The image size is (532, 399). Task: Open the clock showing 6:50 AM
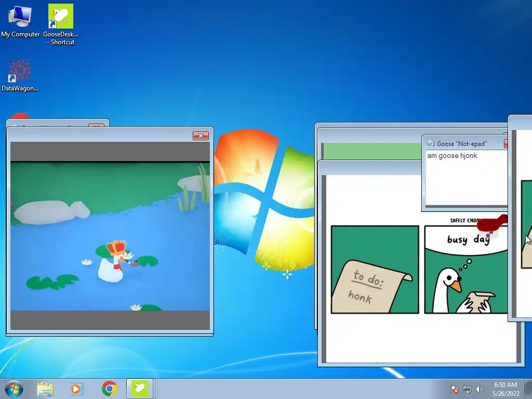point(506,389)
